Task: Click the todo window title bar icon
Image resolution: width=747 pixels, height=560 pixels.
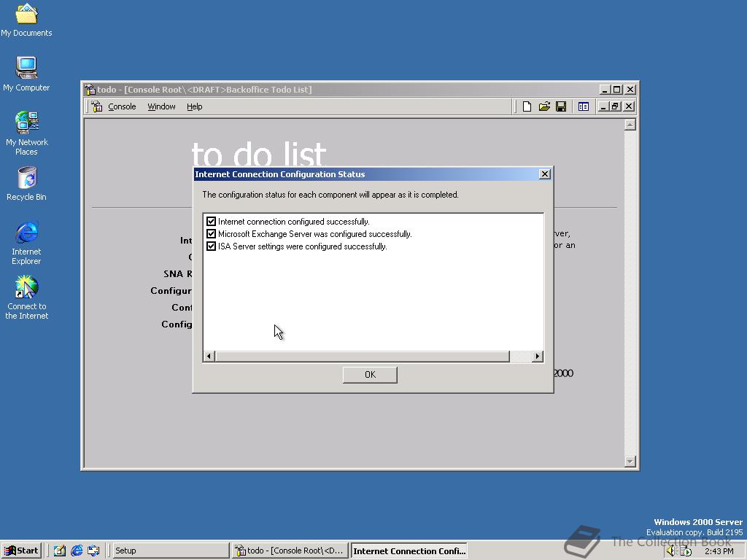Action: (x=90, y=90)
